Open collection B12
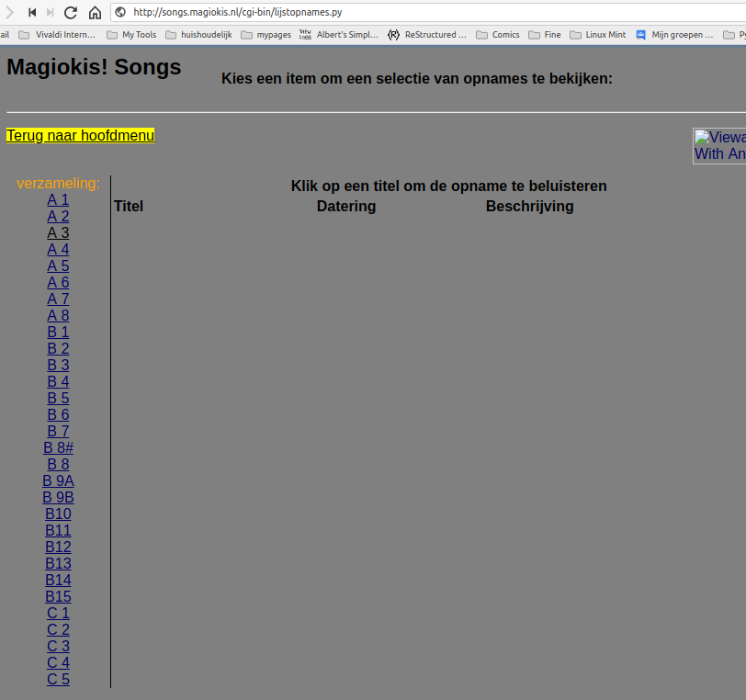Image resolution: width=746 pixels, height=700 pixels. 58,548
